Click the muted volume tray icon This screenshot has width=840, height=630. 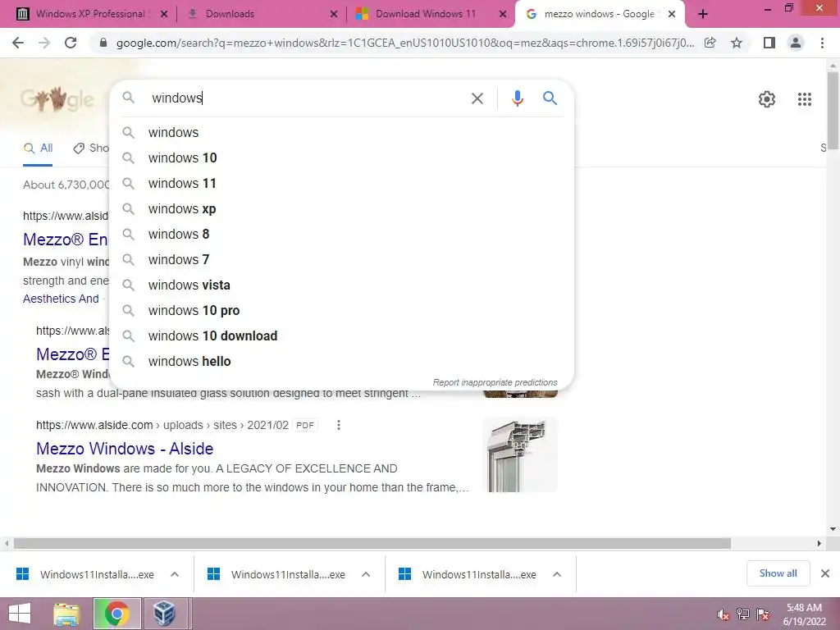coord(724,614)
